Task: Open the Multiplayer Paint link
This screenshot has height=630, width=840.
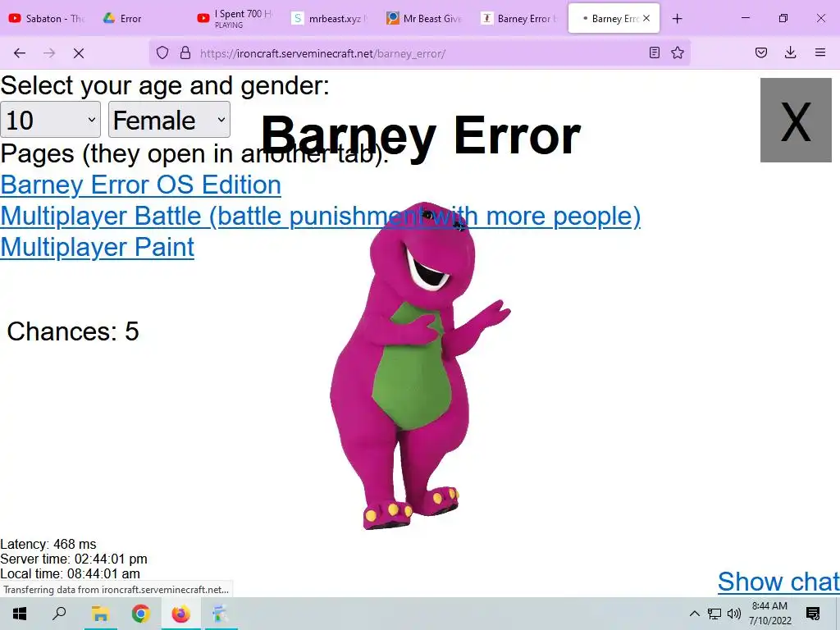Action: 97,247
